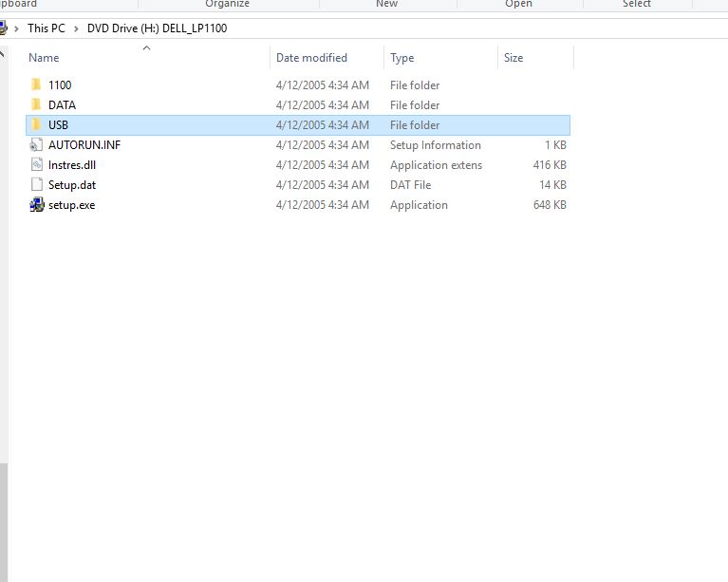Screen dimensions: 728x582
Task: Click the USB folder icon
Action: coord(36,125)
